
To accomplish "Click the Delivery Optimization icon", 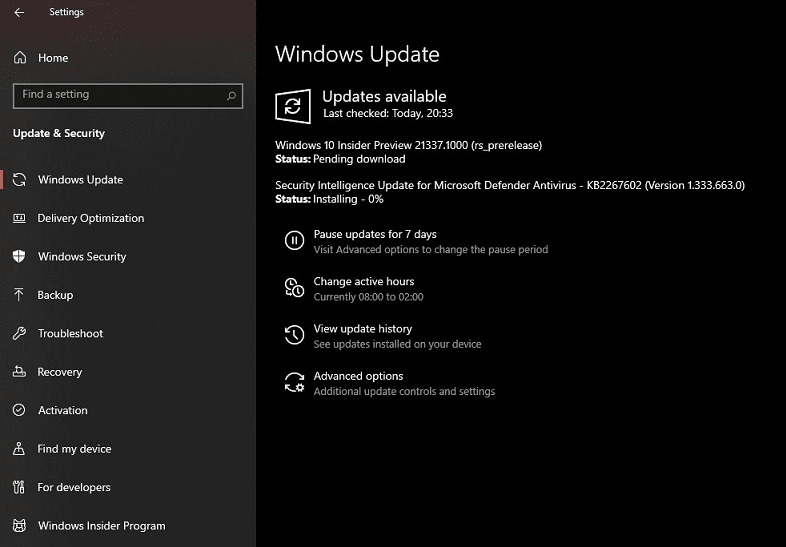I will 19,218.
